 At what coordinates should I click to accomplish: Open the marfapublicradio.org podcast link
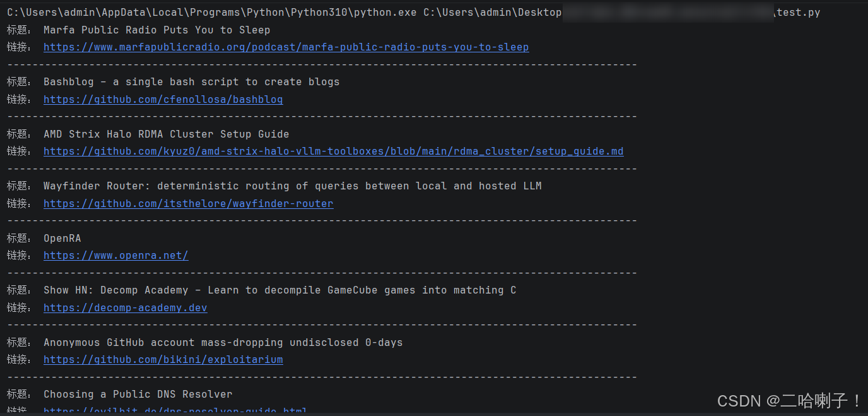click(x=286, y=47)
